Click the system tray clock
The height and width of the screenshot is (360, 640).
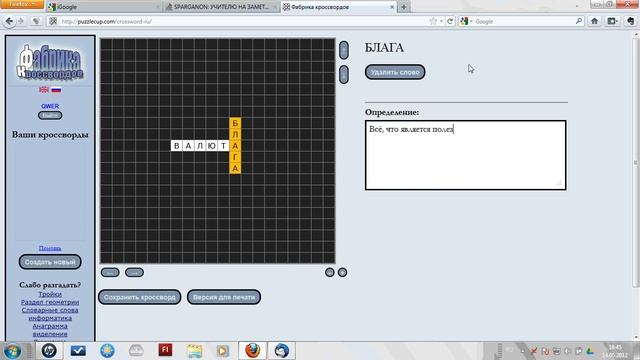tap(615, 351)
